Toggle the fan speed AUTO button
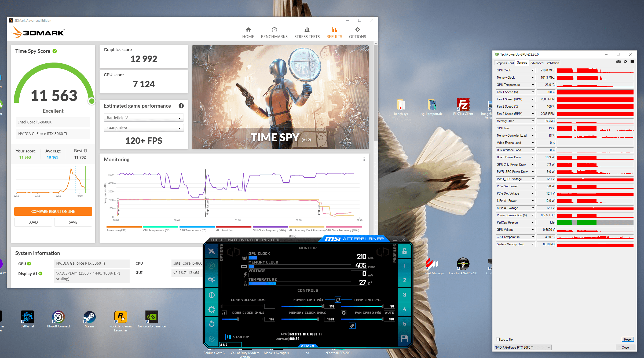Screen dimensions: 644x358 389,313
